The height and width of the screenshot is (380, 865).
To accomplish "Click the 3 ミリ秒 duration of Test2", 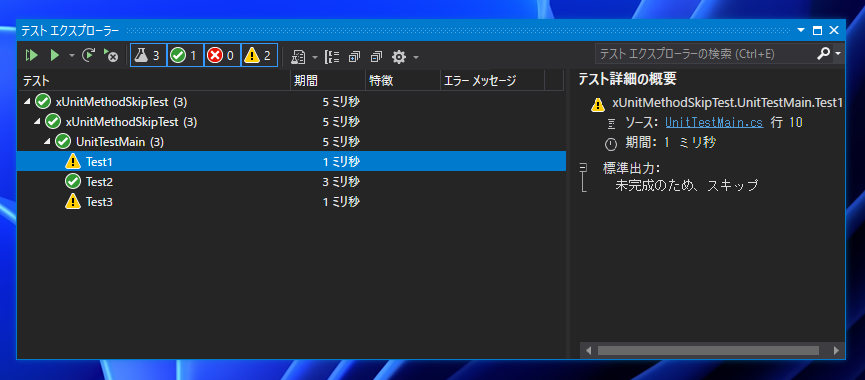I will pyautogui.click(x=341, y=181).
